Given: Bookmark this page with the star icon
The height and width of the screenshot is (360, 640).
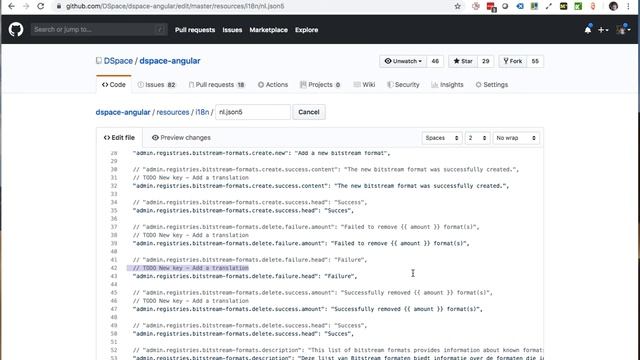Looking at the screenshot, I should (458, 6).
